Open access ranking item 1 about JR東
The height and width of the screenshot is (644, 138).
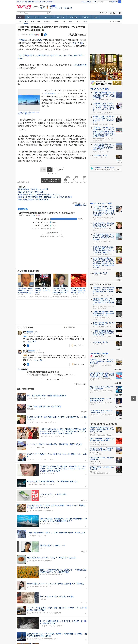point(104,95)
